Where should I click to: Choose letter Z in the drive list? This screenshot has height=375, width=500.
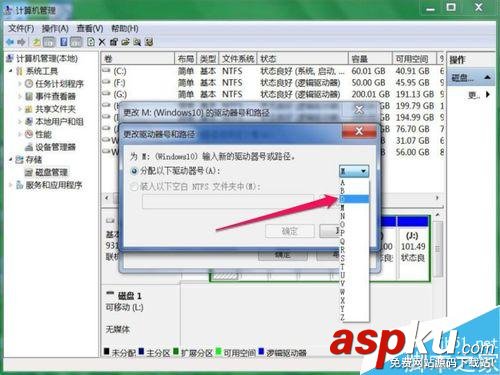pos(354,317)
